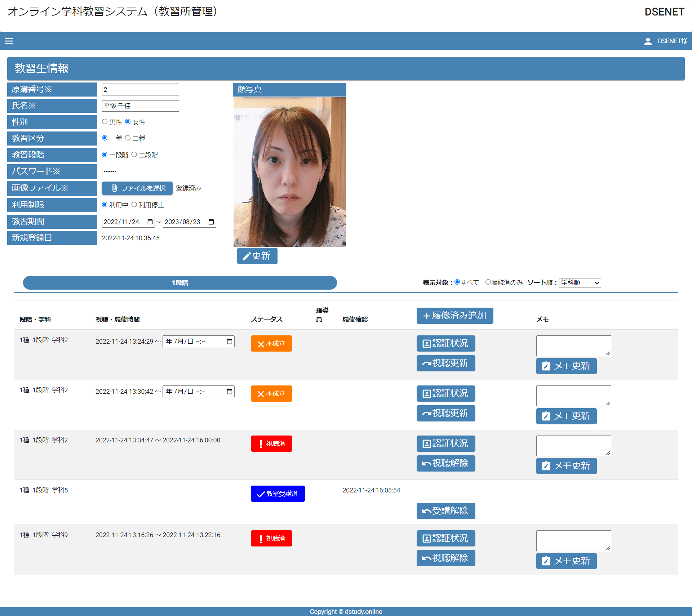Image resolution: width=692 pixels, height=616 pixels.
Task: Open datetime picker in first 学科2 row
Action: 230,342
